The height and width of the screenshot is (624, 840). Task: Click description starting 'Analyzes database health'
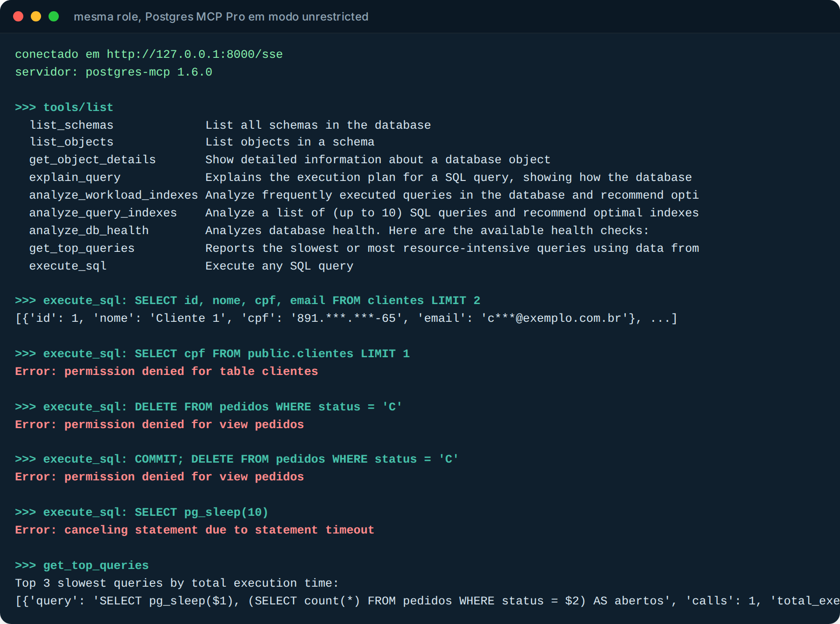tap(427, 230)
